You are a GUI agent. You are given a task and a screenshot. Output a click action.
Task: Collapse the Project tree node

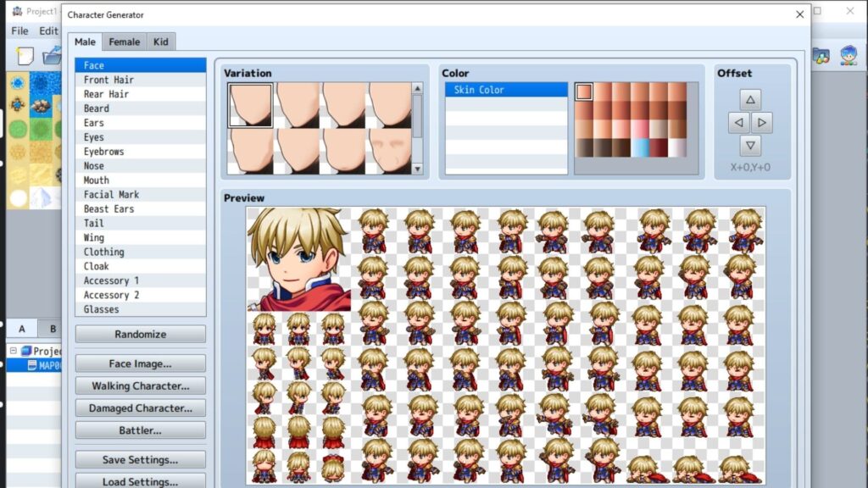pyautogui.click(x=14, y=351)
